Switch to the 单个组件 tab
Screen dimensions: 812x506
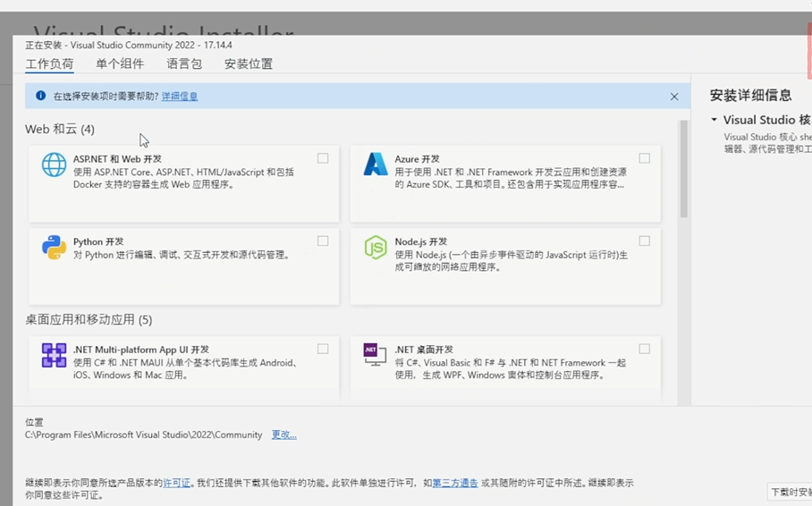click(120, 63)
